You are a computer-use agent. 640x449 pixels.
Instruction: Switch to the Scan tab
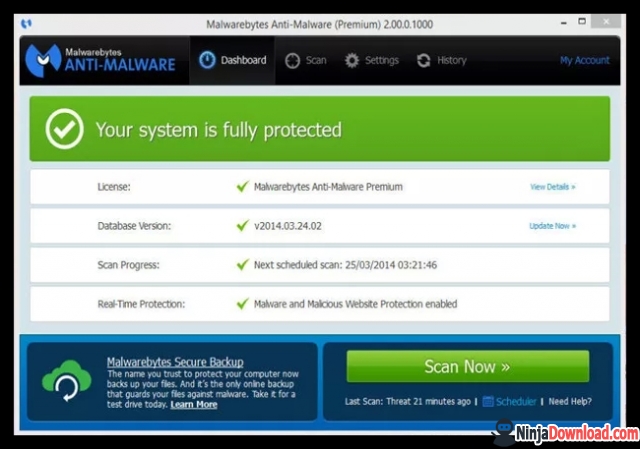coord(305,60)
